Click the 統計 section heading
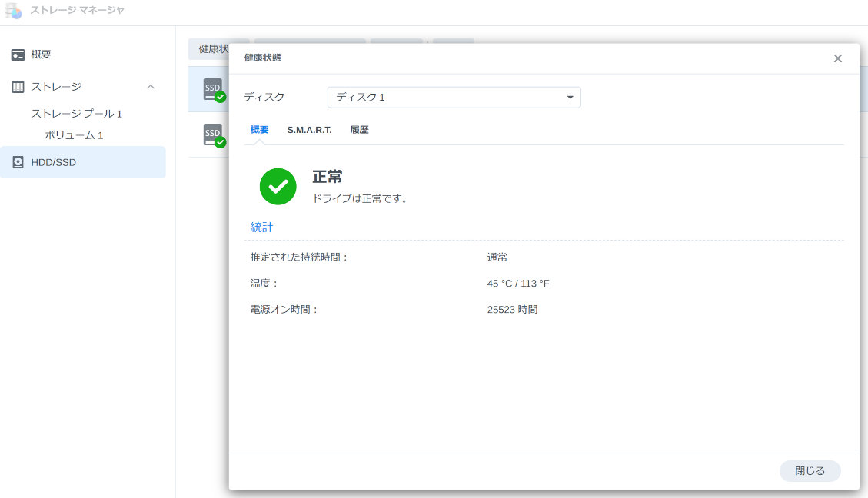Viewport: 868px width, 498px height. coord(261,227)
